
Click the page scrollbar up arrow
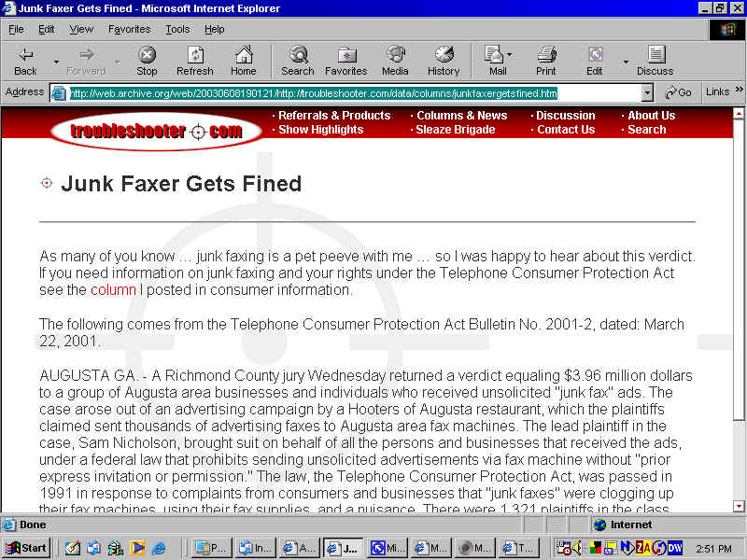pos(739,114)
